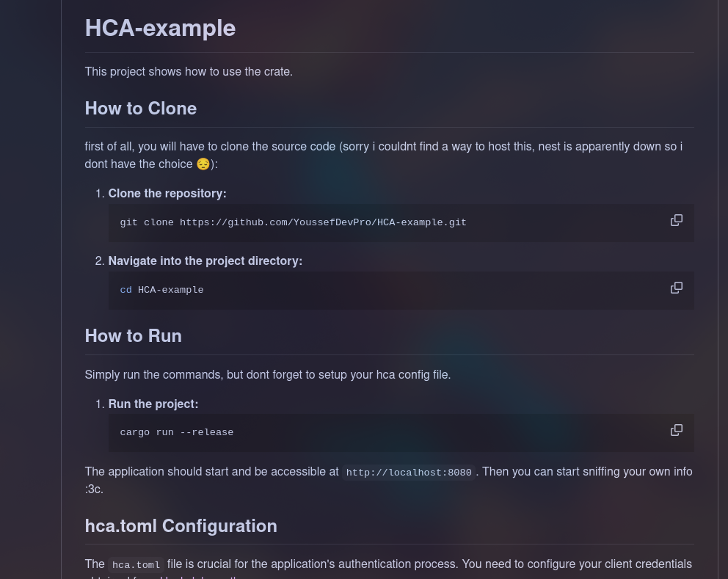The width and height of the screenshot is (728, 579).
Task: Click the "Run the project:" step label
Action: point(153,404)
